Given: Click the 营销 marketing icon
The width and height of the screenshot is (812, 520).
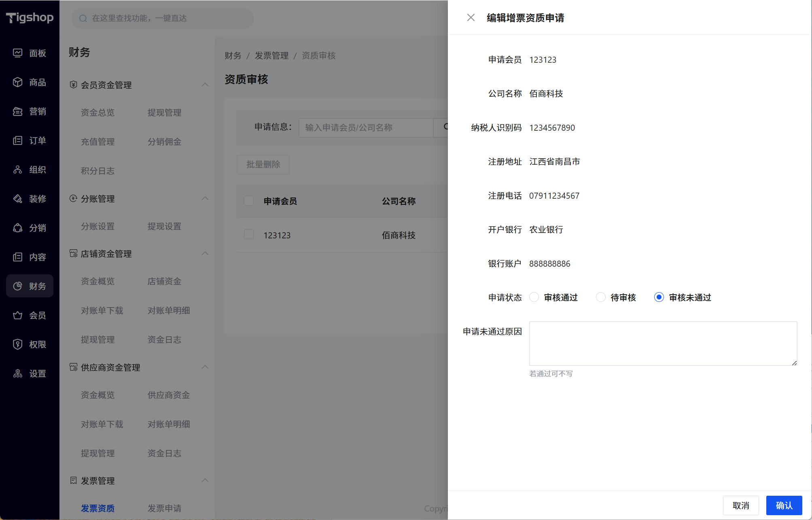Looking at the screenshot, I should [17, 111].
